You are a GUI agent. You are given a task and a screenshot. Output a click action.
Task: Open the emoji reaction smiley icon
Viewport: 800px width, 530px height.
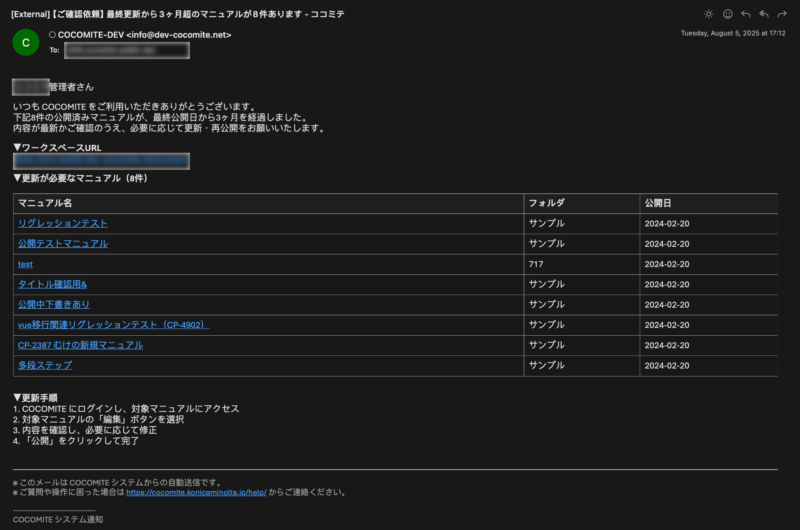click(x=727, y=14)
